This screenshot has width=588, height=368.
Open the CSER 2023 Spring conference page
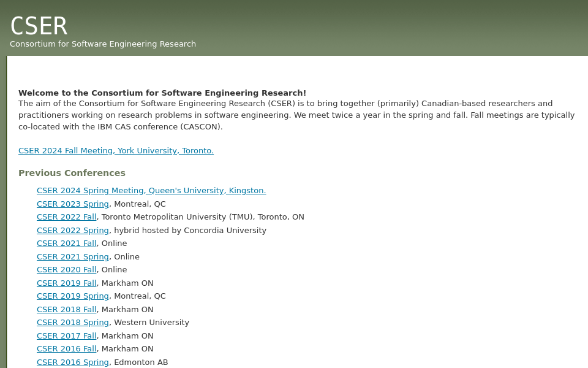(x=72, y=204)
